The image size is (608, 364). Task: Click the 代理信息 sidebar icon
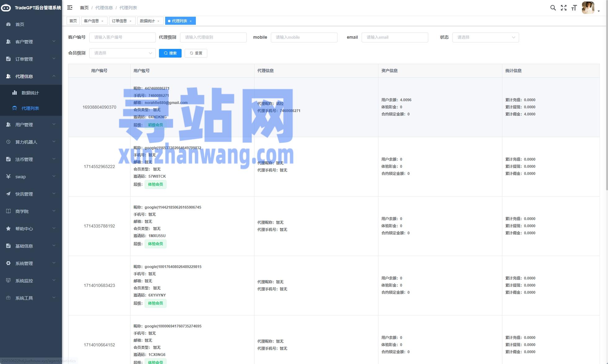pos(8,76)
